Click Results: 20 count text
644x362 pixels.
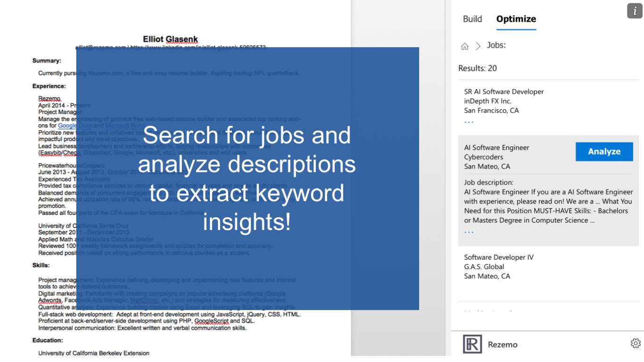click(478, 68)
